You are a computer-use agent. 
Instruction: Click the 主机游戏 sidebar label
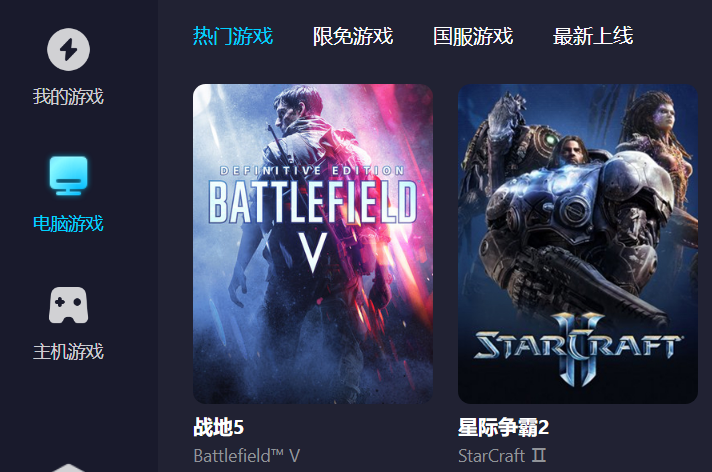68,352
